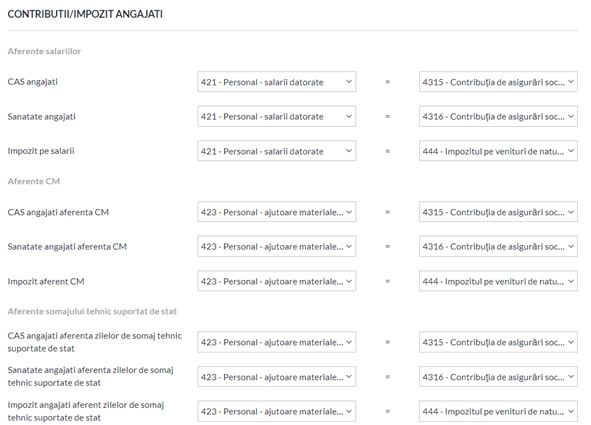This screenshot has height=425, width=591.
Task: Expand debit account for Sanatate angajati aferenta CM
Action: [277, 246]
